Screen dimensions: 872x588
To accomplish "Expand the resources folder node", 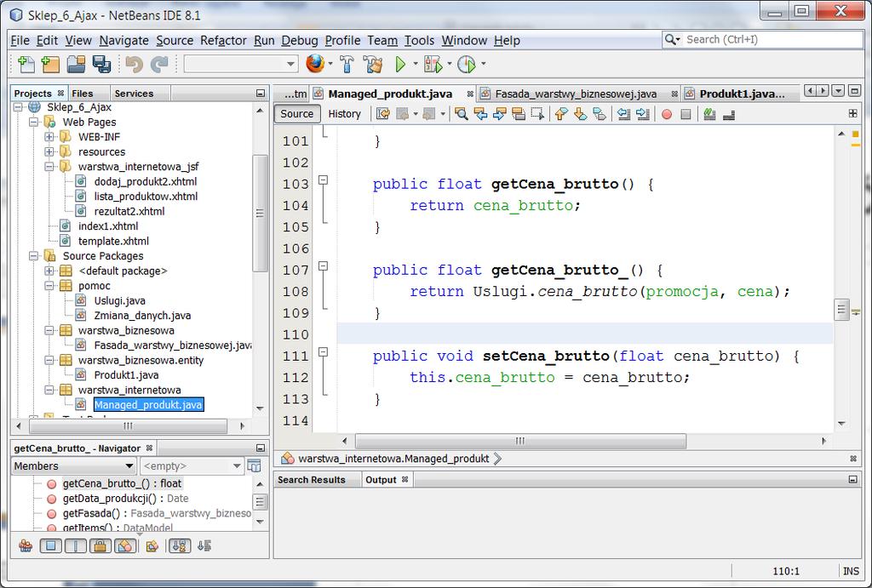I will click(x=49, y=151).
